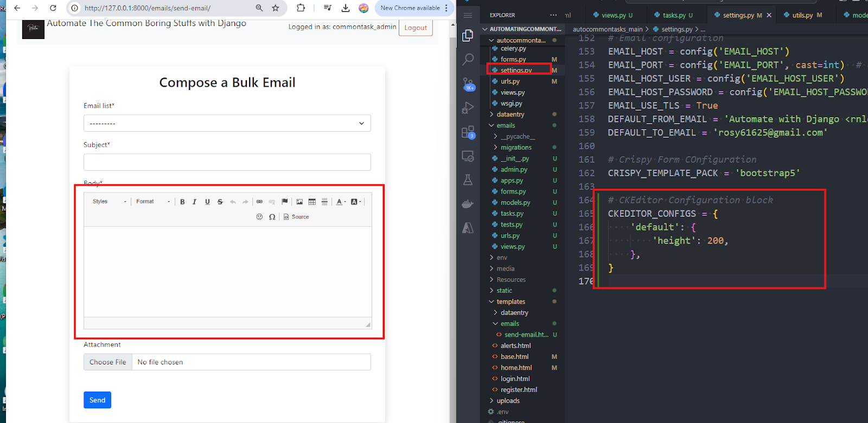Open the smiley emoticon picker
This screenshot has width=868, height=423.
[259, 217]
